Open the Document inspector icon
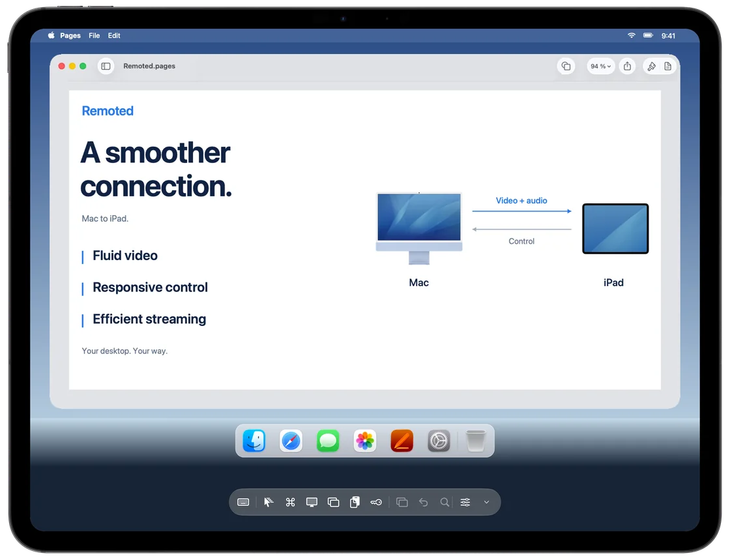Screen dimensions: 730x560 667,66
